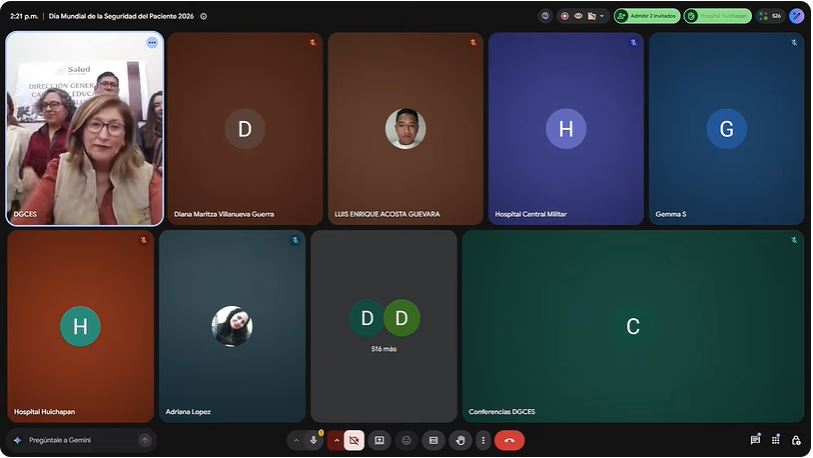Open more options three-dot menu
813x458 pixels.
coord(483,440)
